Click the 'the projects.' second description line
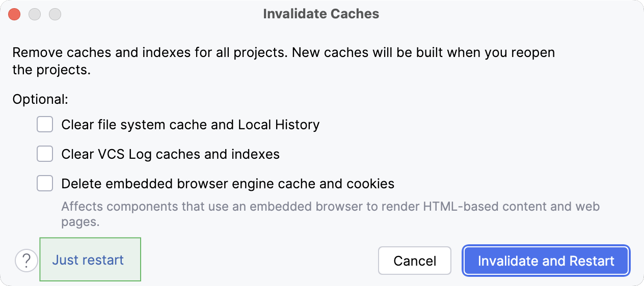 point(51,70)
